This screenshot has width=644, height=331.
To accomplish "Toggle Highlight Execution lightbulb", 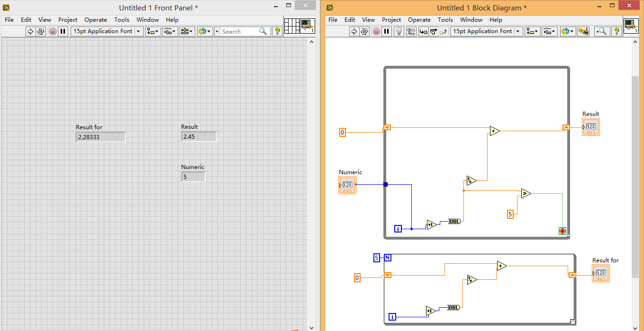I will (x=399, y=31).
